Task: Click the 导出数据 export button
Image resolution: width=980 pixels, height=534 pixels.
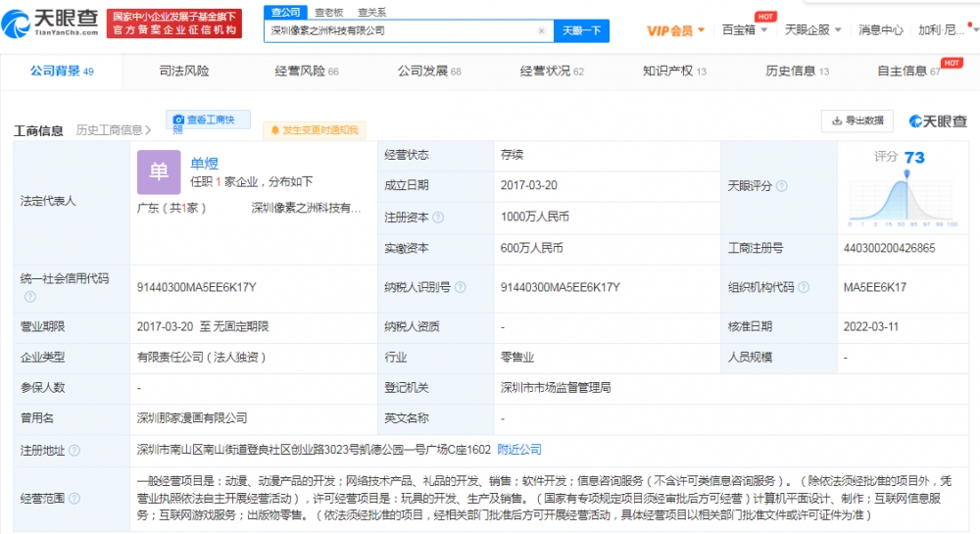Action: pyautogui.click(x=857, y=121)
